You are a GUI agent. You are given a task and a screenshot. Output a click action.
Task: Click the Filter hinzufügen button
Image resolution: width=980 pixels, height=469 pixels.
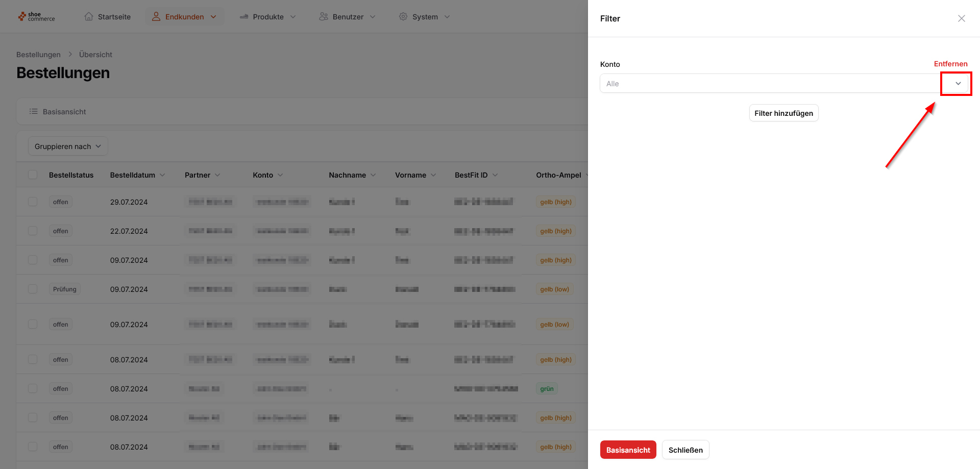[783, 113]
